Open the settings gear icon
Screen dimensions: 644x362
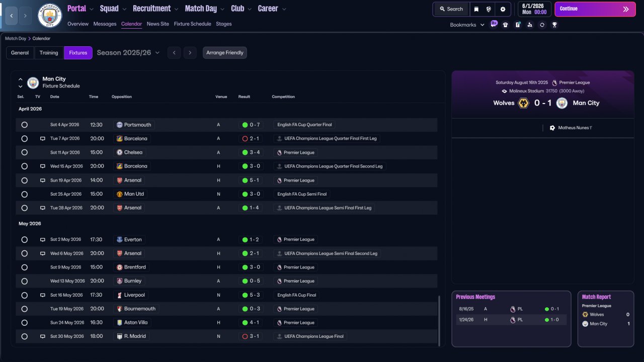pos(503,9)
